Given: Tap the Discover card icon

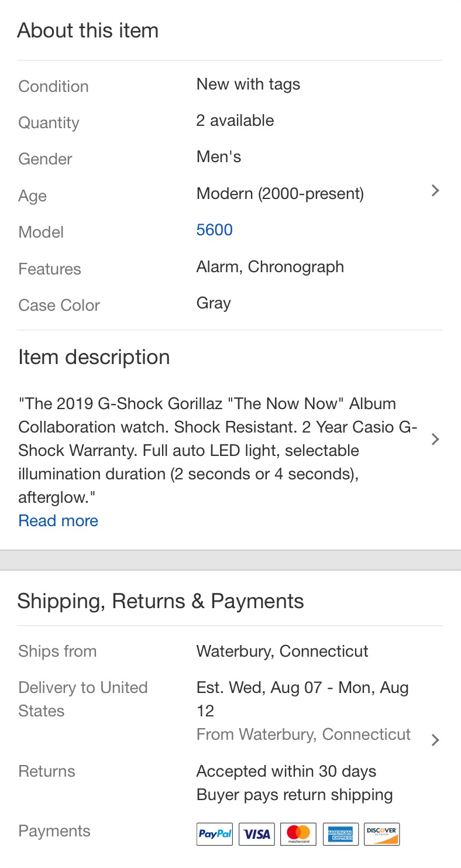Looking at the screenshot, I should coord(381,834).
